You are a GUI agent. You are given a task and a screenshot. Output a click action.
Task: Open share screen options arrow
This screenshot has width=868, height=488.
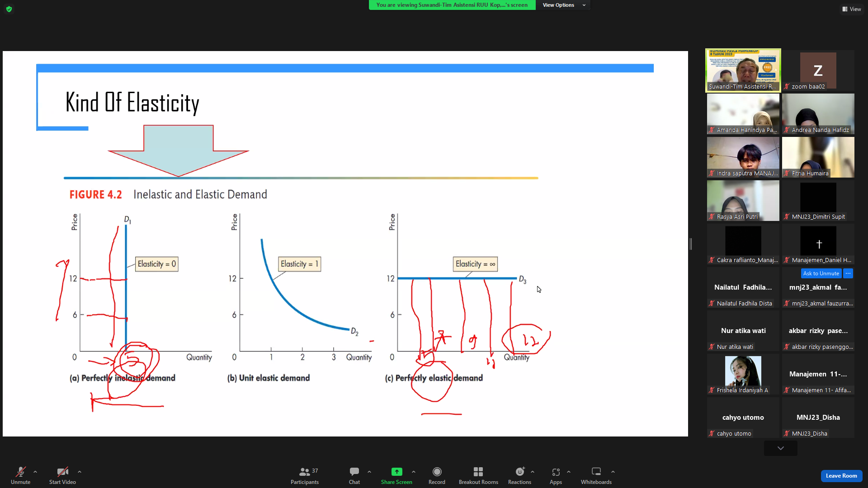coord(414,472)
